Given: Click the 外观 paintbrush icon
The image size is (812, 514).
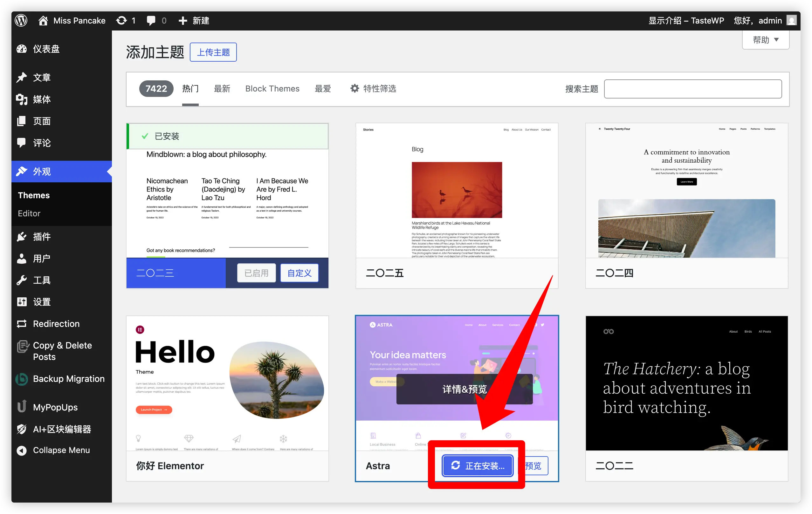Looking at the screenshot, I should click(x=22, y=171).
